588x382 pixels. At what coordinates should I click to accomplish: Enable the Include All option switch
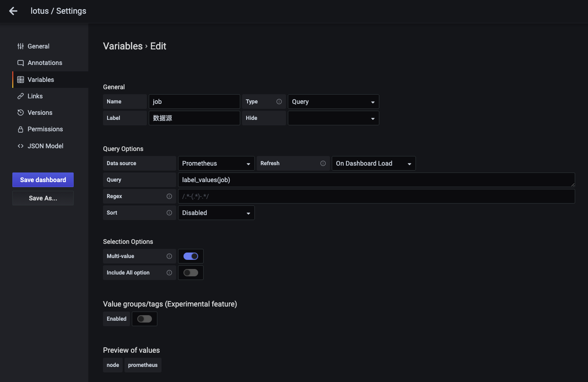[x=191, y=273]
